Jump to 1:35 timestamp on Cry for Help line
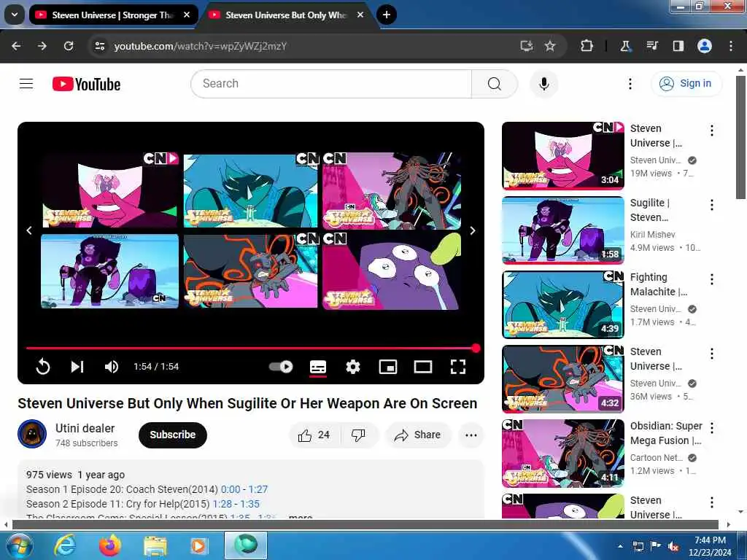 tap(249, 504)
